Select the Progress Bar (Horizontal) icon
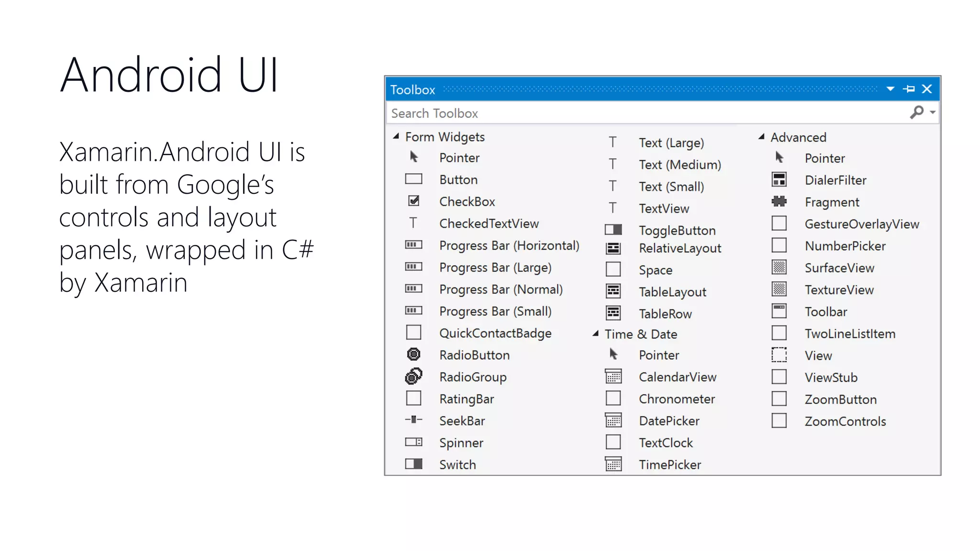This screenshot has width=980, height=551. pos(414,245)
